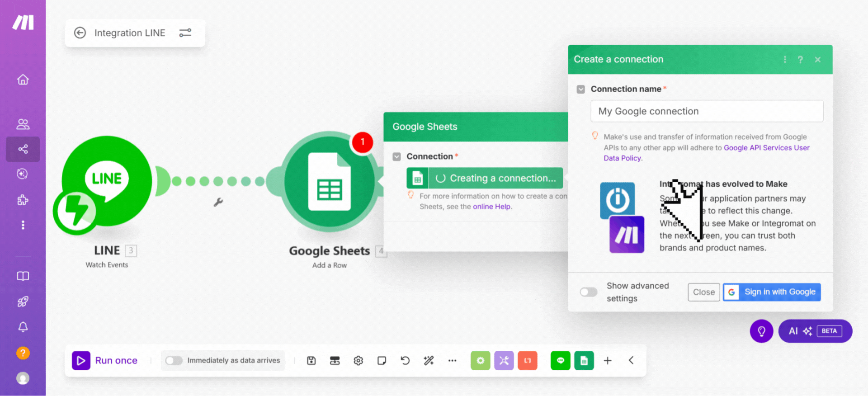This screenshot has height=396, width=868.
Task: Toggle the Connection name checkbox arrow
Action: 581,90
